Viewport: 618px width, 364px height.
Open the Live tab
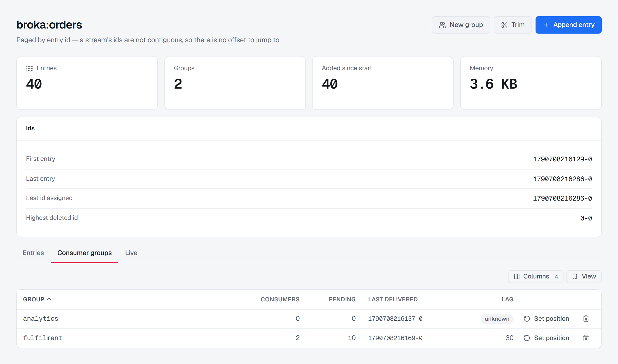(131, 253)
